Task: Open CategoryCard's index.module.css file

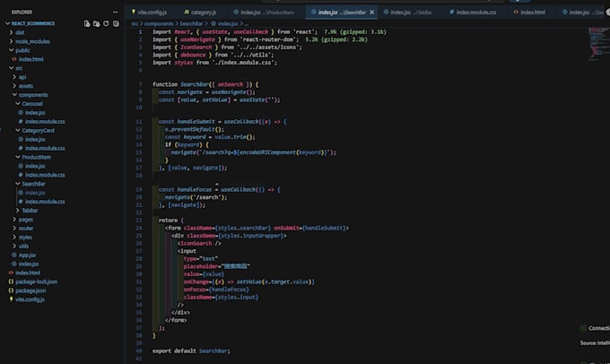Action: [45, 148]
